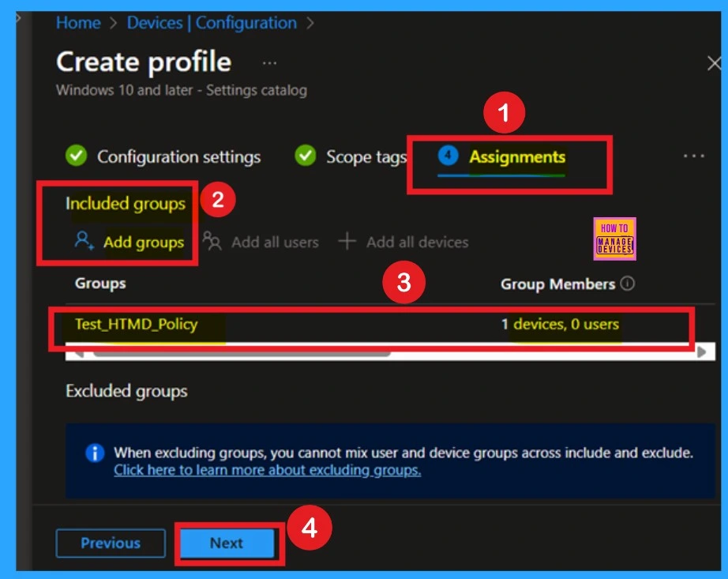Go to Home breadcrumb link
The height and width of the screenshot is (579, 728).
point(78,23)
